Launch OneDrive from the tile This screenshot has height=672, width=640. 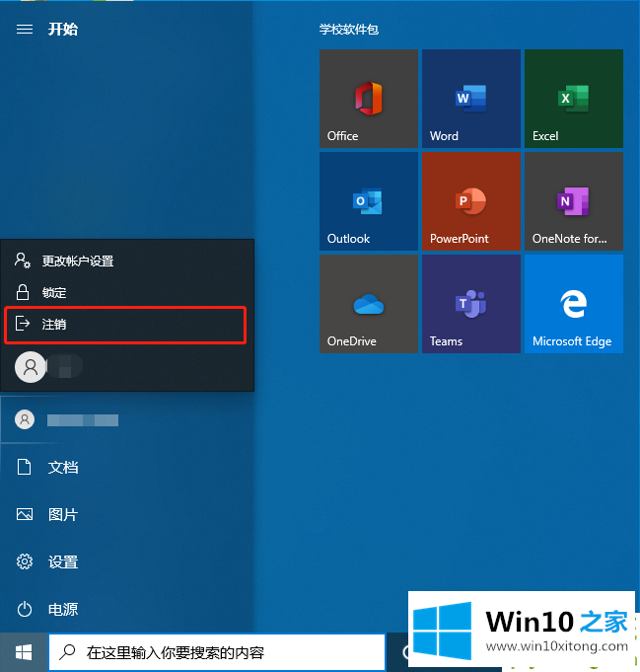tap(369, 304)
